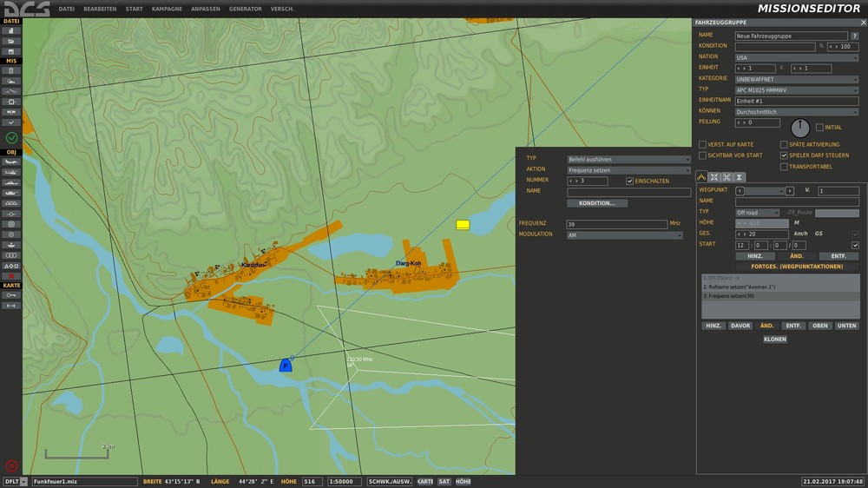Open the Nation dropdown showing USA
The image size is (868, 488).
tap(797, 57)
